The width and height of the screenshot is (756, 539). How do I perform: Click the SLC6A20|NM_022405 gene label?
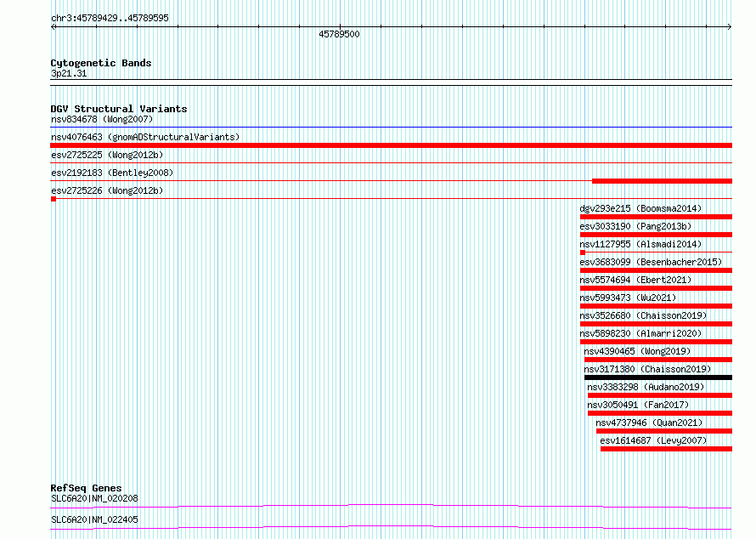94,519
